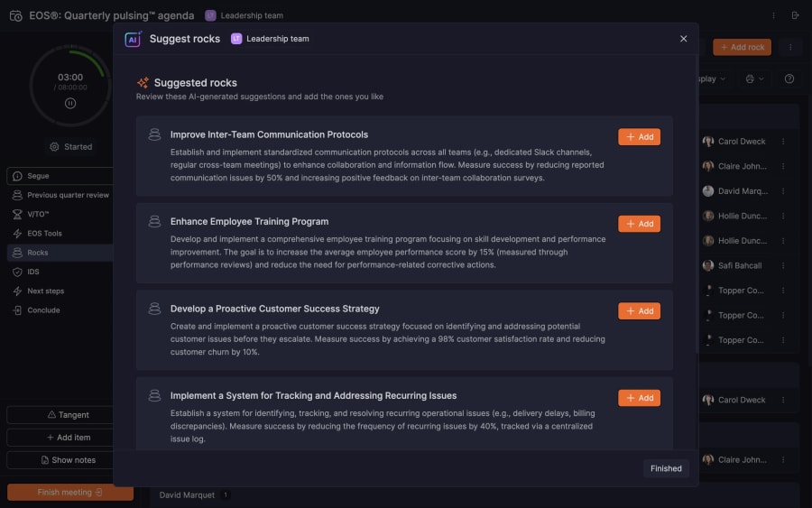Click the AI icon in dialog header
The image size is (812, 508).
click(134, 39)
